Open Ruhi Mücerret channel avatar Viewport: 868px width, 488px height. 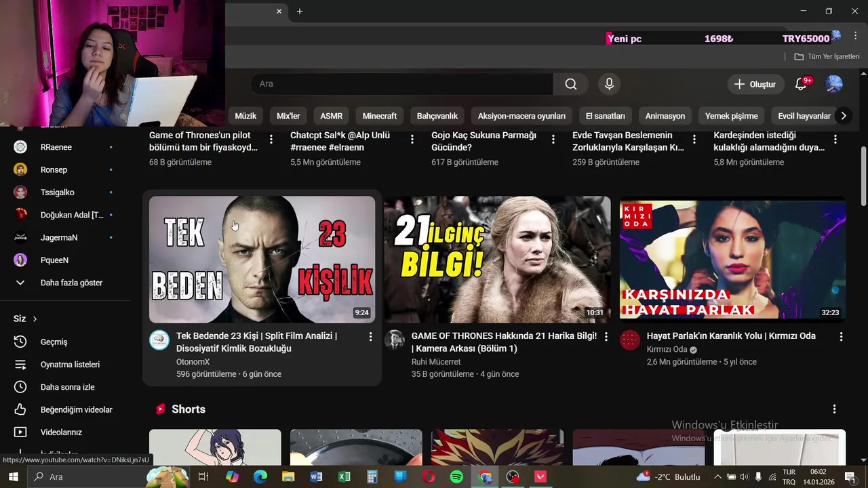pos(395,340)
